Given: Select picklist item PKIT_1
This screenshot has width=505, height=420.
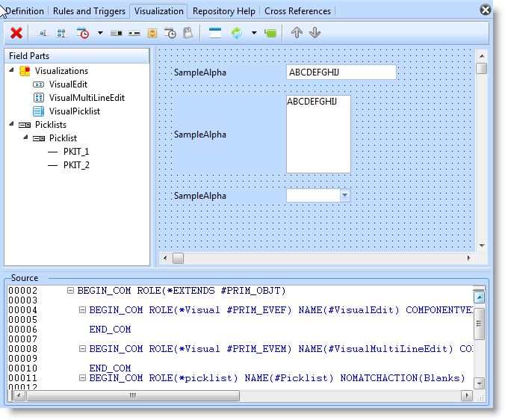Looking at the screenshot, I should (x=76, y=152).
